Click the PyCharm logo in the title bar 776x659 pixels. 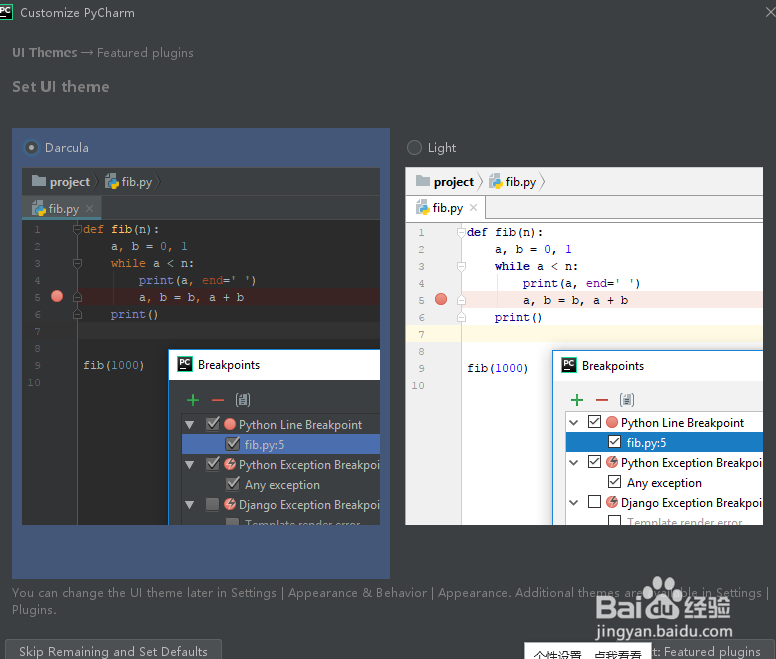click(x=6, y=12)
